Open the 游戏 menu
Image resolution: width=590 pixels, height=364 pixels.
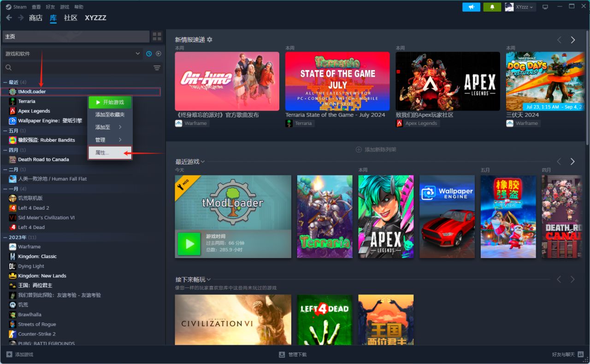[x=65, y=7]
